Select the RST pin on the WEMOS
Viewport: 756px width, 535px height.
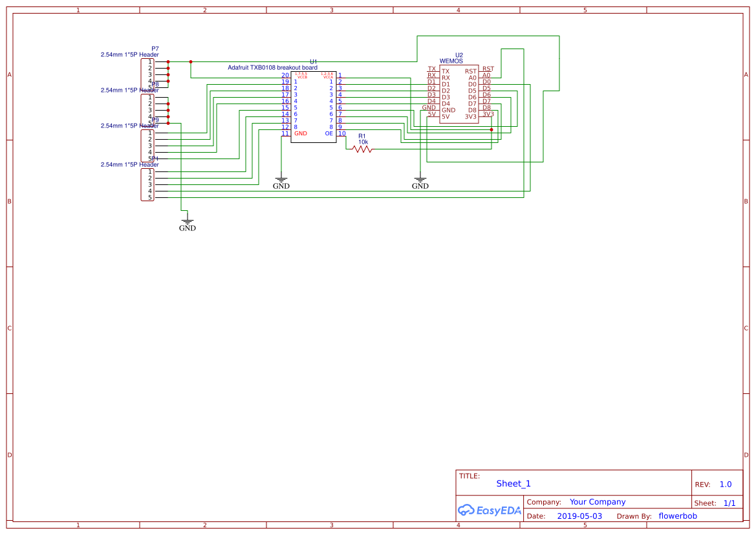(471, 71)
